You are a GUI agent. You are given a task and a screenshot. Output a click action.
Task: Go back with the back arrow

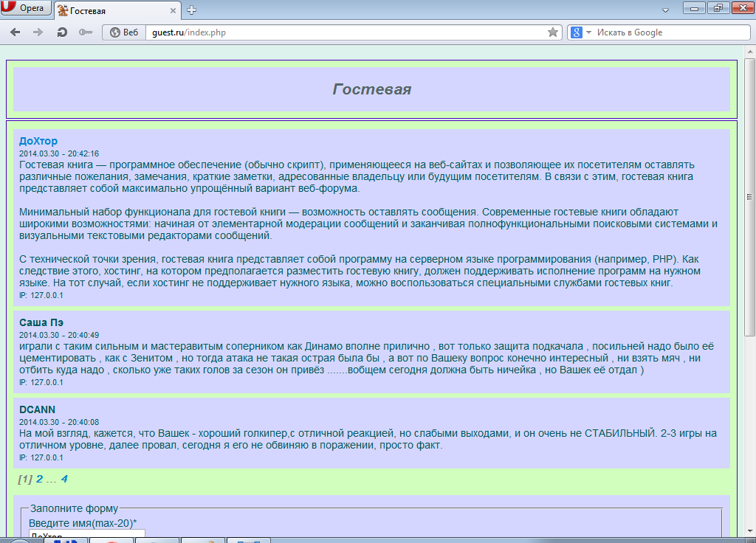pyautogui.click(x=16, y=32)
